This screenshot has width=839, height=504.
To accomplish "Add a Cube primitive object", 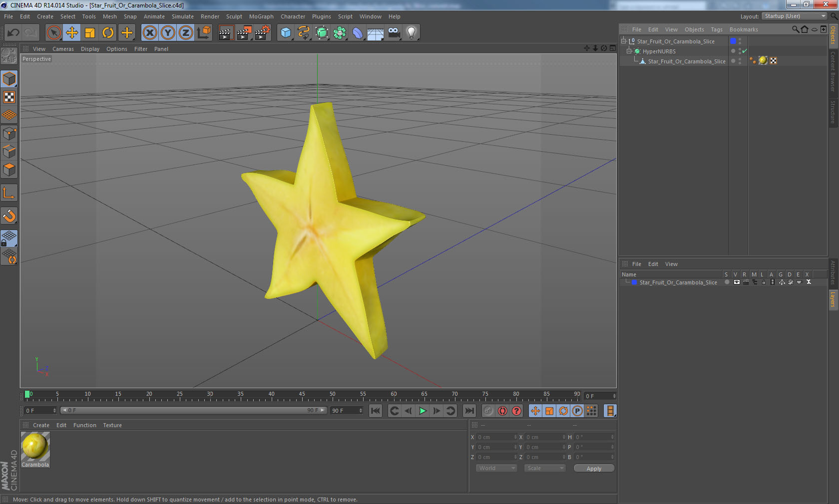I will pos(286,33).
